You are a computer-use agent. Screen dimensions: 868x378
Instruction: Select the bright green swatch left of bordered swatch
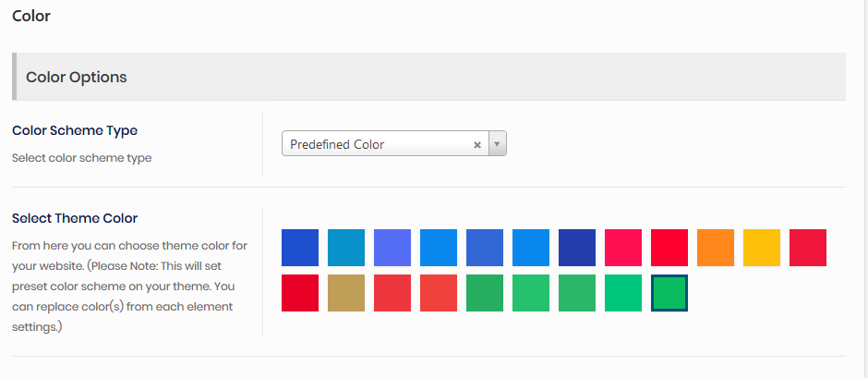(x=623, y=293)
